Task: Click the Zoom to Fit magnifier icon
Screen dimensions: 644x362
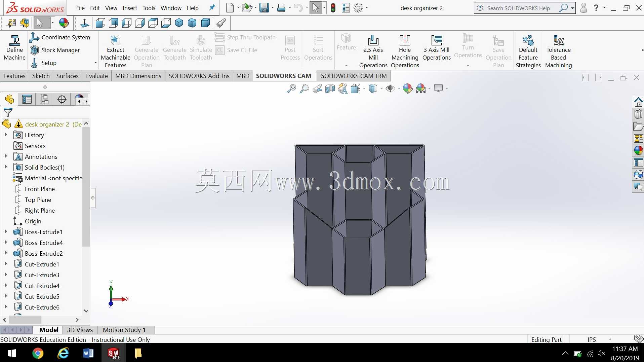Action: [x=291, y=88]
